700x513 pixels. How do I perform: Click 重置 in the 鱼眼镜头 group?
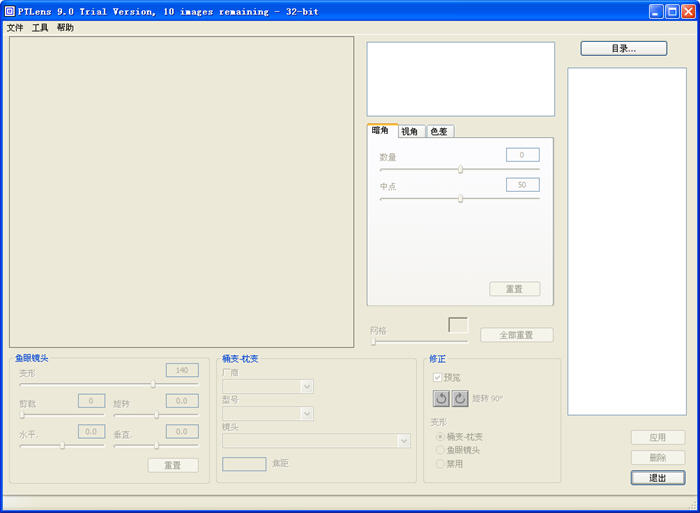click(x=173, y=465)
